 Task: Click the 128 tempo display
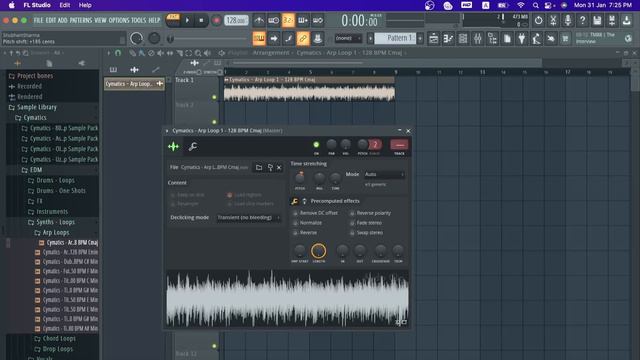tap(236, 20)
